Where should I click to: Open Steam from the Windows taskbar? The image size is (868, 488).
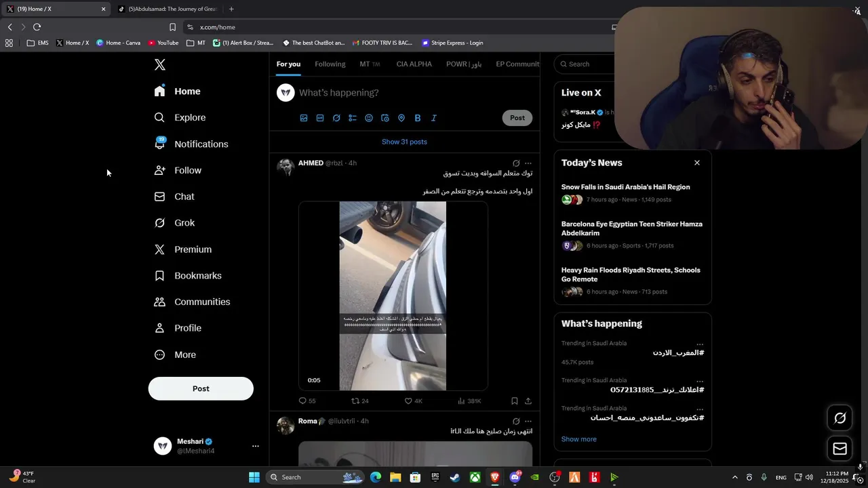455,477
